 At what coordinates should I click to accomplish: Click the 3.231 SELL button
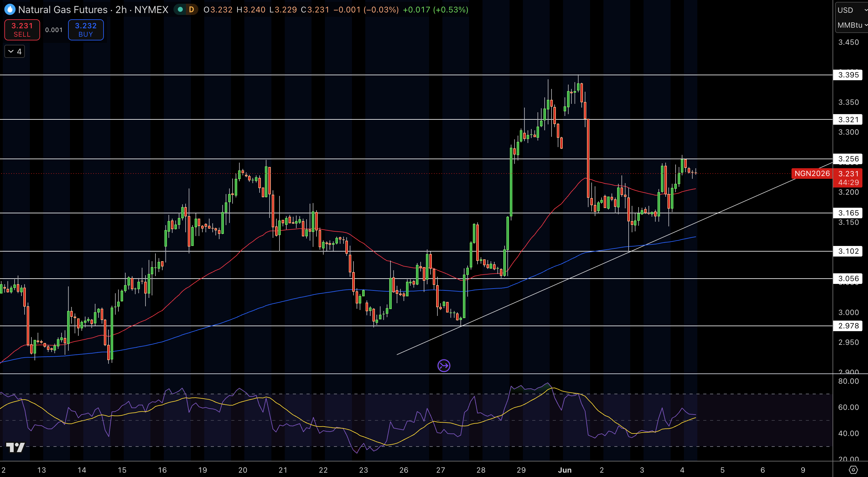pyautogui.click(x=22, y=30)
